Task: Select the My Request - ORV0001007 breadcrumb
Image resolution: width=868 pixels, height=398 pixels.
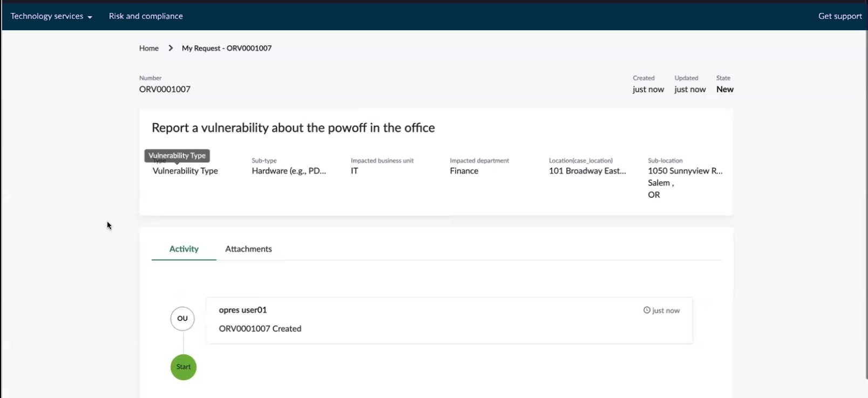Action: coord(227,48)
